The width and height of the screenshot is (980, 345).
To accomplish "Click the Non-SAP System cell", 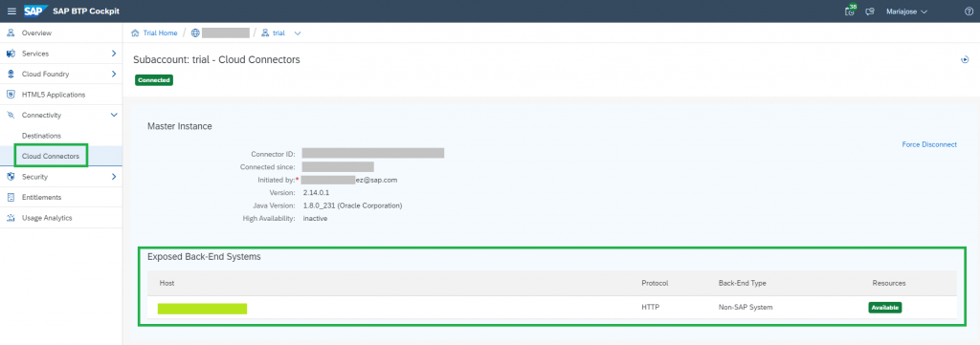I will point(746,308).
